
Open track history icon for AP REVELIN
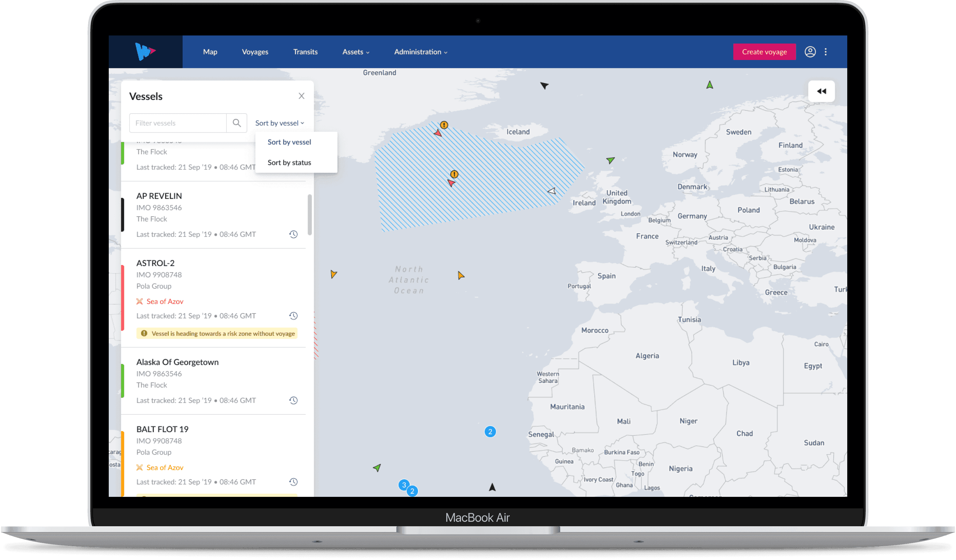click(293, 234)
